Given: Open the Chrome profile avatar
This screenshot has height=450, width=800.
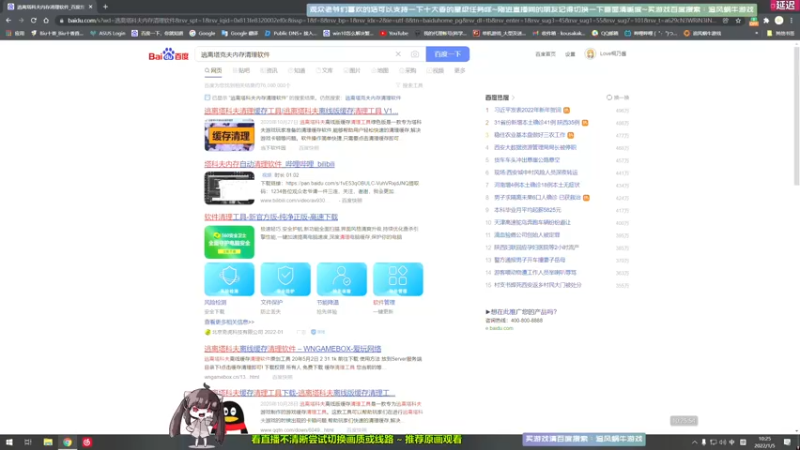Looking at the screenshot, I should (779, 20).
